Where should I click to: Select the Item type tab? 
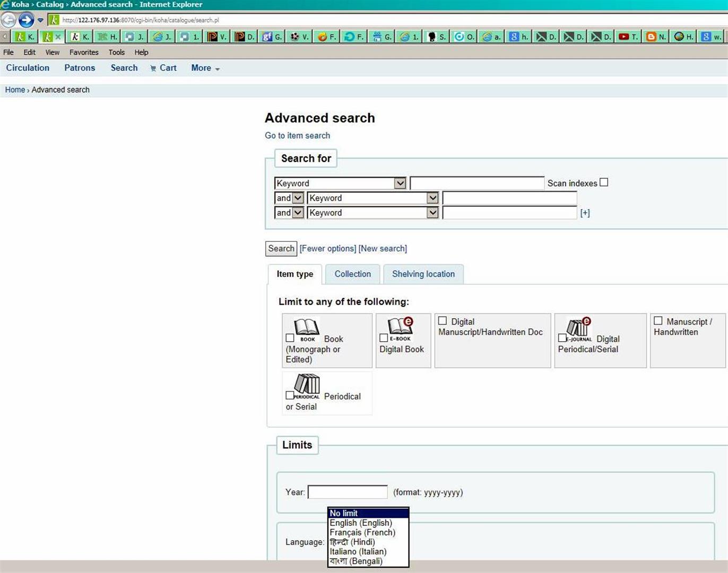[x=295, y=274]
